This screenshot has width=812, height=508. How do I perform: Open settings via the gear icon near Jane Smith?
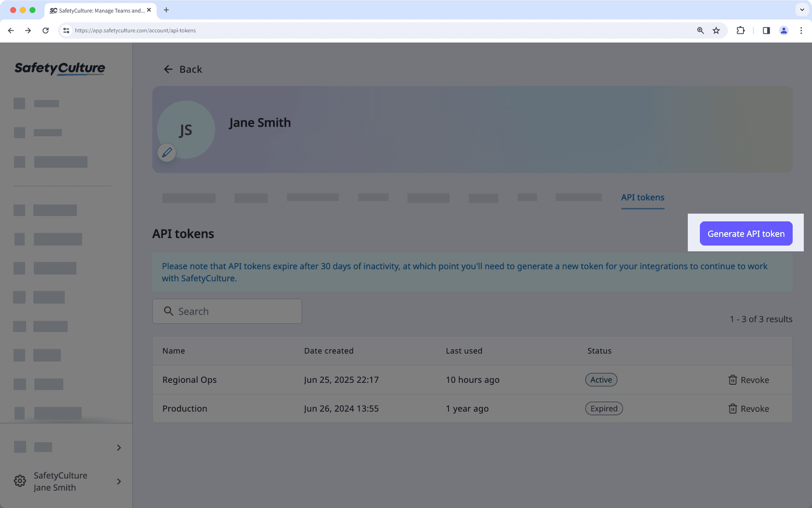(x=19, y=480)
